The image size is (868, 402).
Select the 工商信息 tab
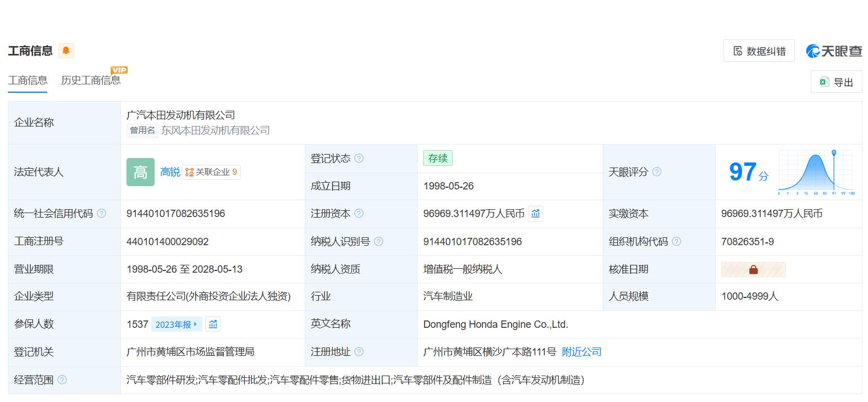pos(28,80)
